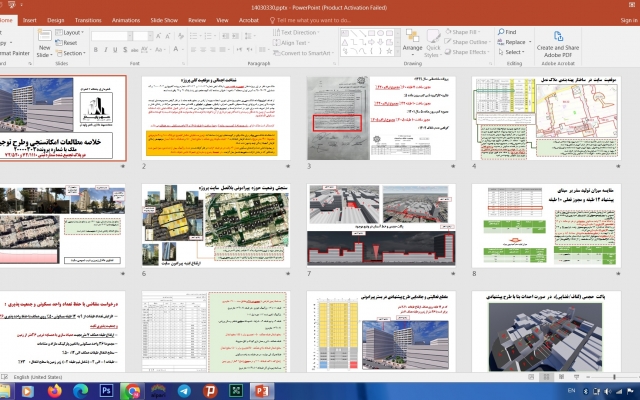Screen dimensions: 640x400
Task: Click the Sign in link
Action: coord(629,20)
